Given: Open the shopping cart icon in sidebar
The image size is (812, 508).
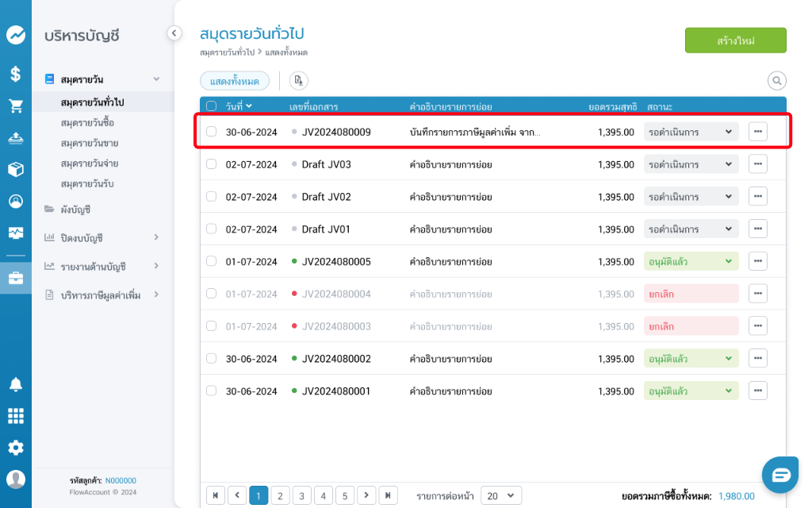Looking at the screenshot, I should (16, 106).
